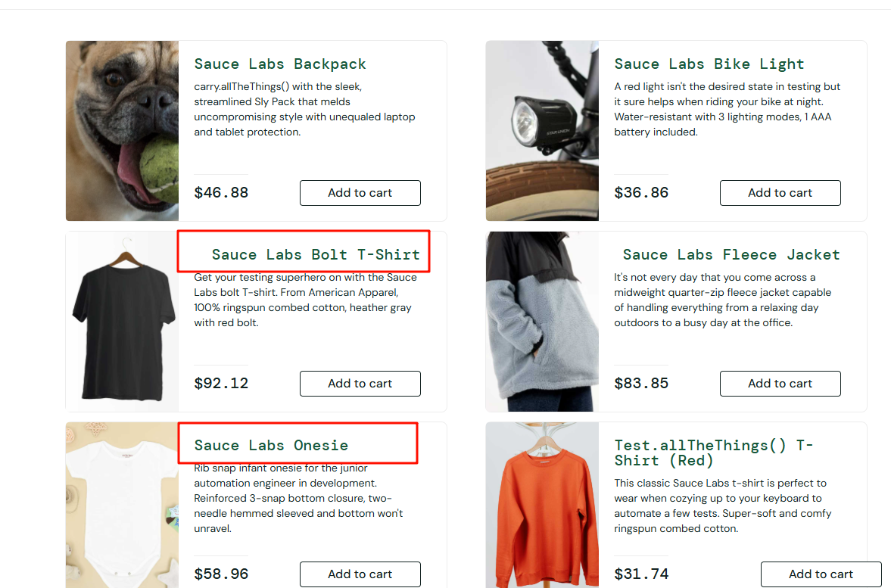The image size is (891, 588).
Task: Add the $46.88 Backpack to cart
Action: (360, 193)
